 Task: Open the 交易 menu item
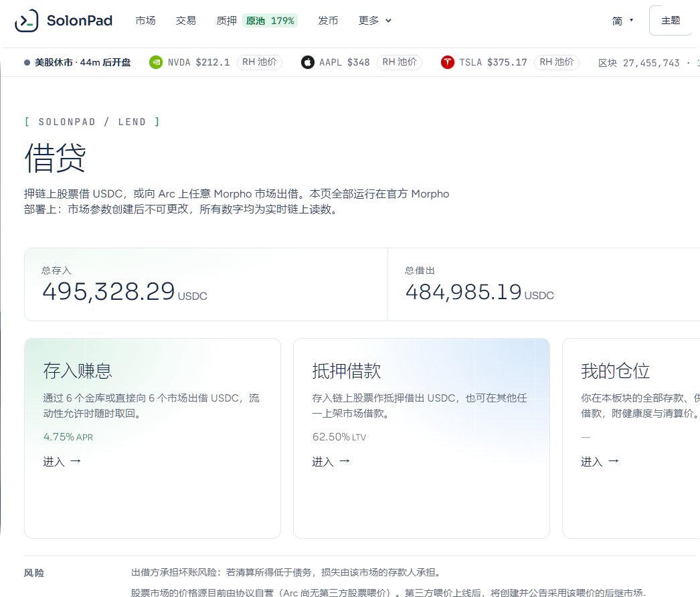[x=186, y=21]
